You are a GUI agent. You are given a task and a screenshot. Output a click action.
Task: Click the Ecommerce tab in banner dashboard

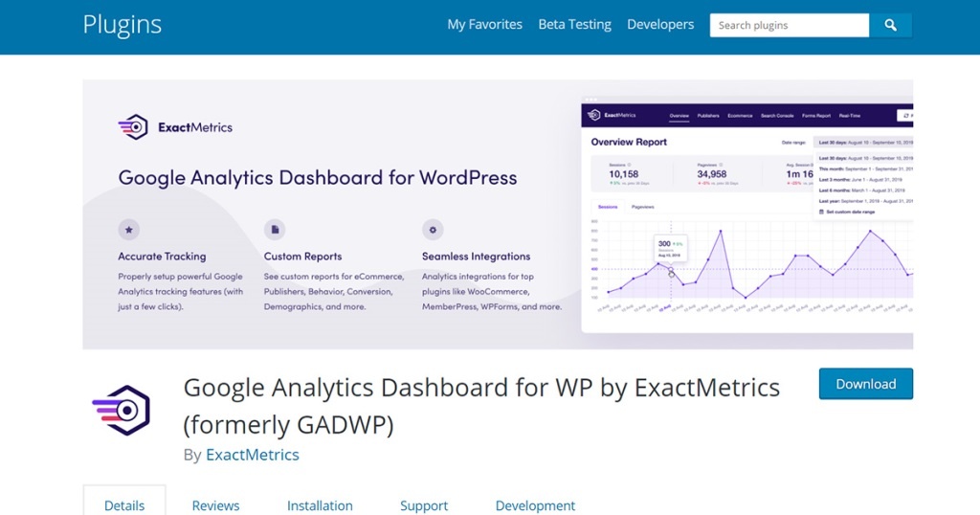pos(740,116)
